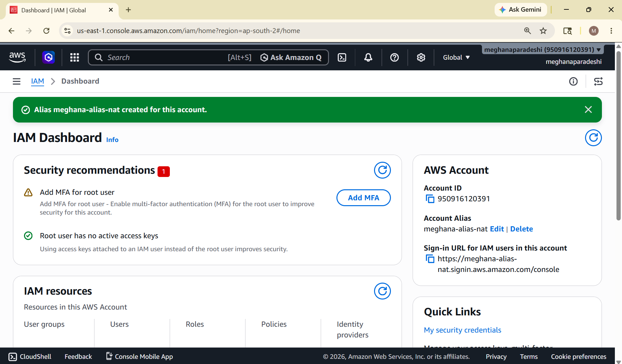This screenshot has width=622, height=364.
Task: Expand the meghanaparadeshi account menu
Action: pyautogui.click(x=543, y=50)
